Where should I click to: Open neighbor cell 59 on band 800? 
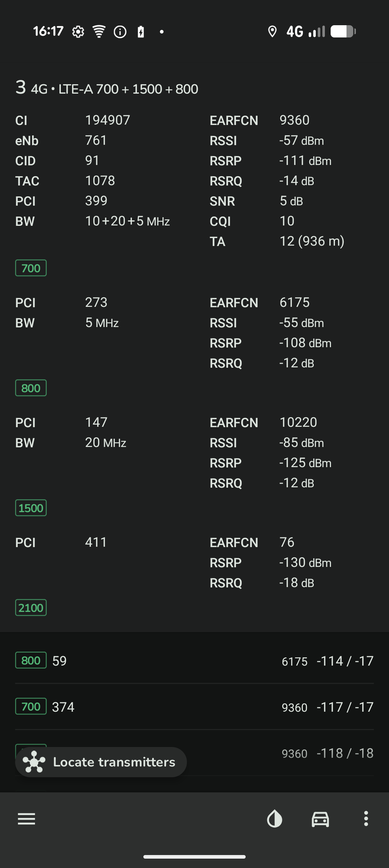(x=194, y=661)
